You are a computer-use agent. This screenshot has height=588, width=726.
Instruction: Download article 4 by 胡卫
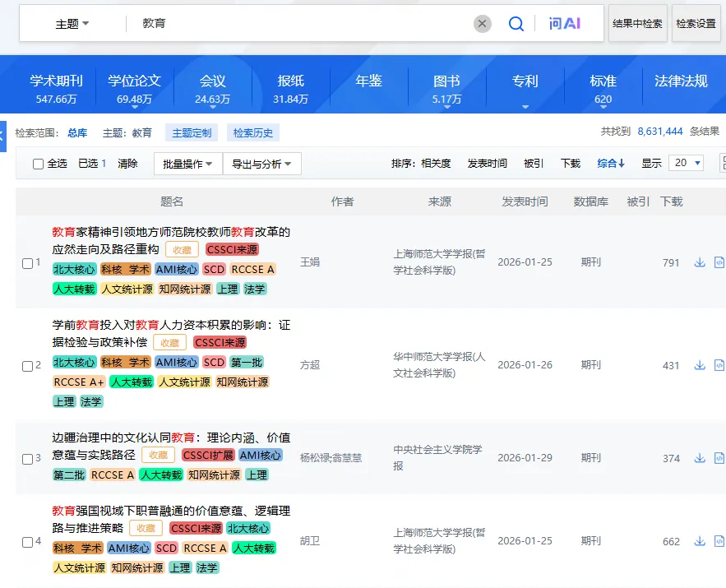tap(700, 541)
